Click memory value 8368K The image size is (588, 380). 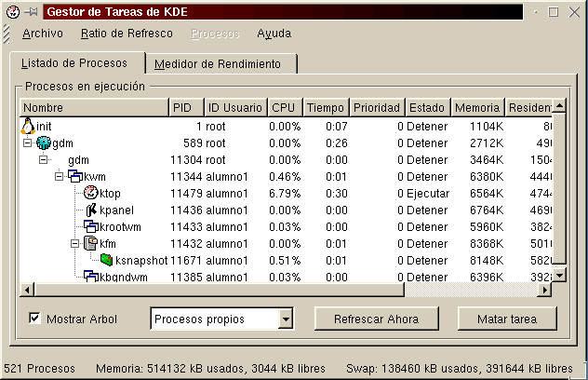[x=487, y=244]
